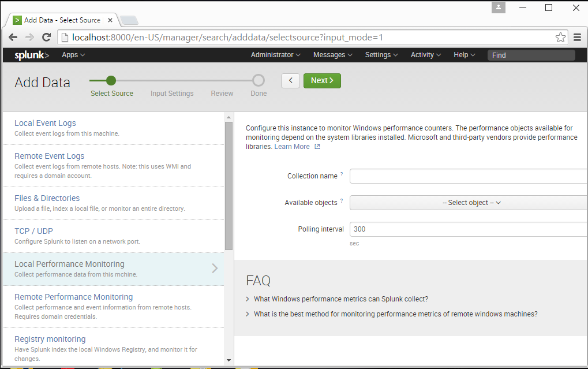Open the Settings menu

(381, 55)
